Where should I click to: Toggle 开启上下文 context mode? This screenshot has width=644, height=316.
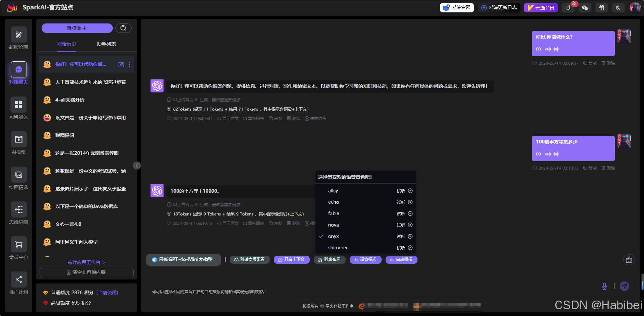coord(292,260)
